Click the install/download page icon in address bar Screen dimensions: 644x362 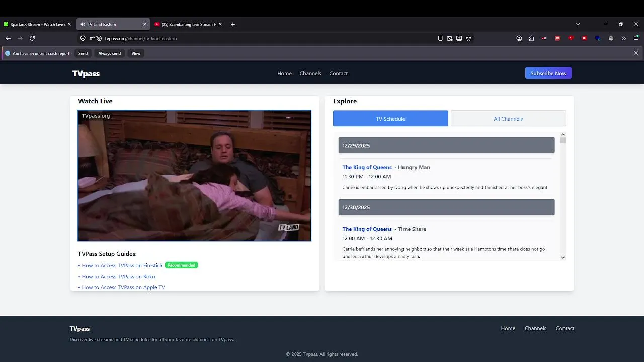459,38
